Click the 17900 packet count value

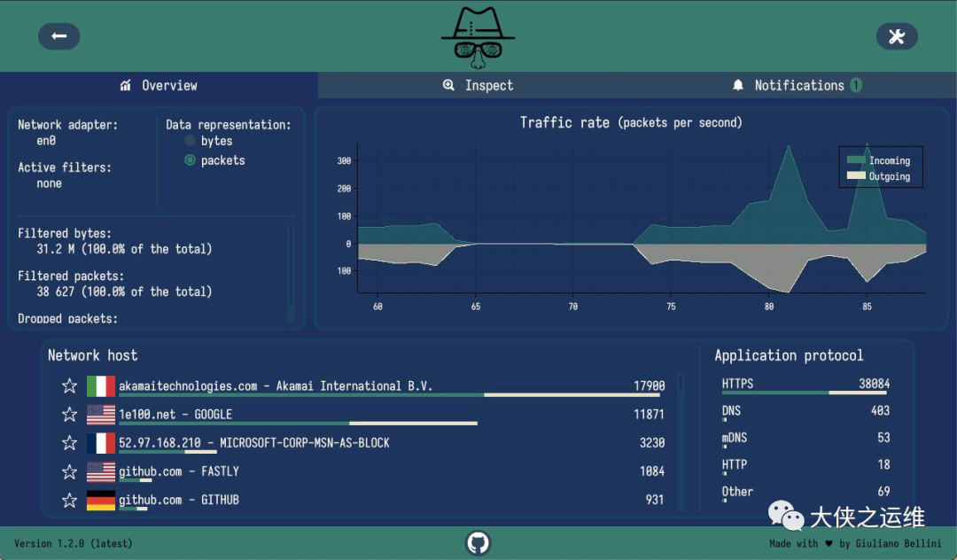649,385
